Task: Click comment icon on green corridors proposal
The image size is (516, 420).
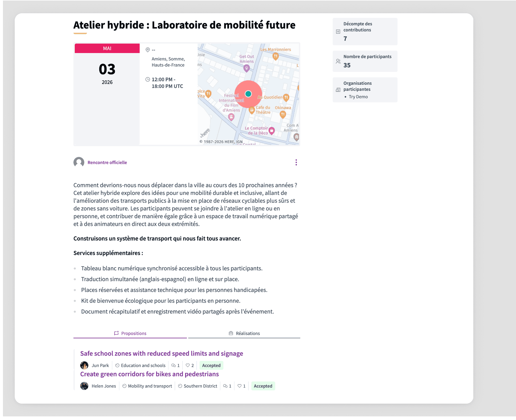Action: click(225, 386)
